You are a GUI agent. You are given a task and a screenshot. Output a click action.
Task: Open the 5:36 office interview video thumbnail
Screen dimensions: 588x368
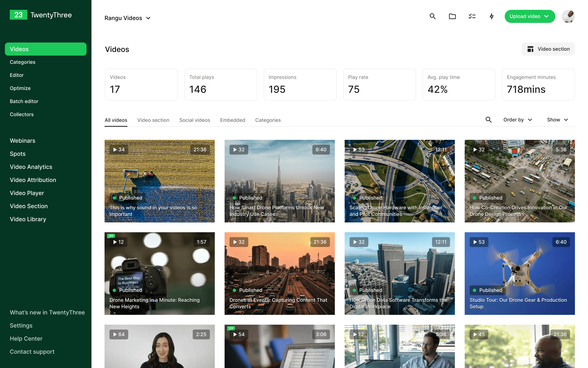coord(400,346)
